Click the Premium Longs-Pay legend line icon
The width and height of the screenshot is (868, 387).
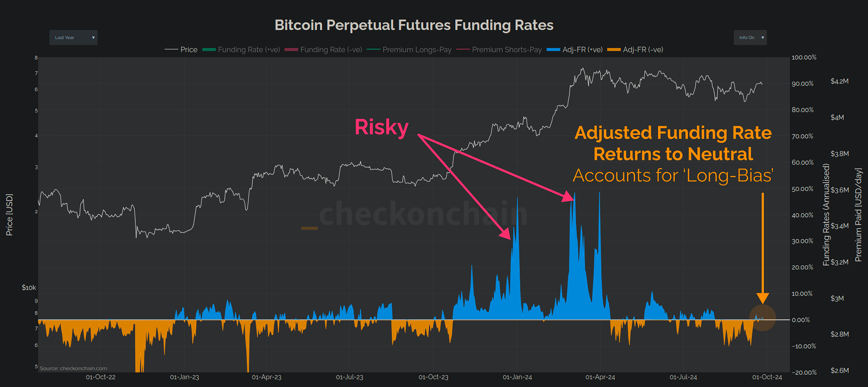pyautogui.click(x=374, y=50)
